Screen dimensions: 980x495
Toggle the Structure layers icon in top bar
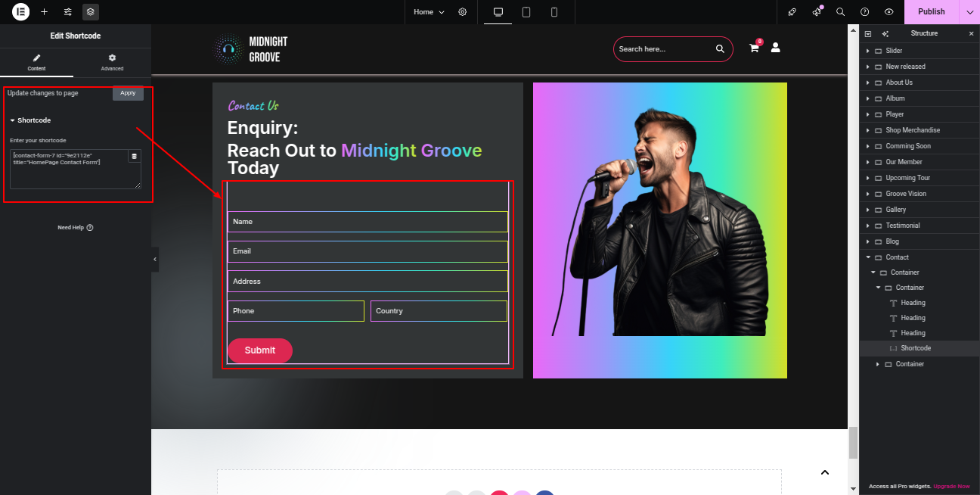[x=91, y=12]
